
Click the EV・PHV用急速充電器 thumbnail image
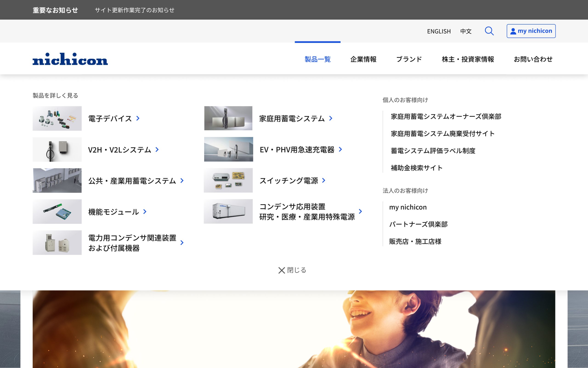[228, 149]
